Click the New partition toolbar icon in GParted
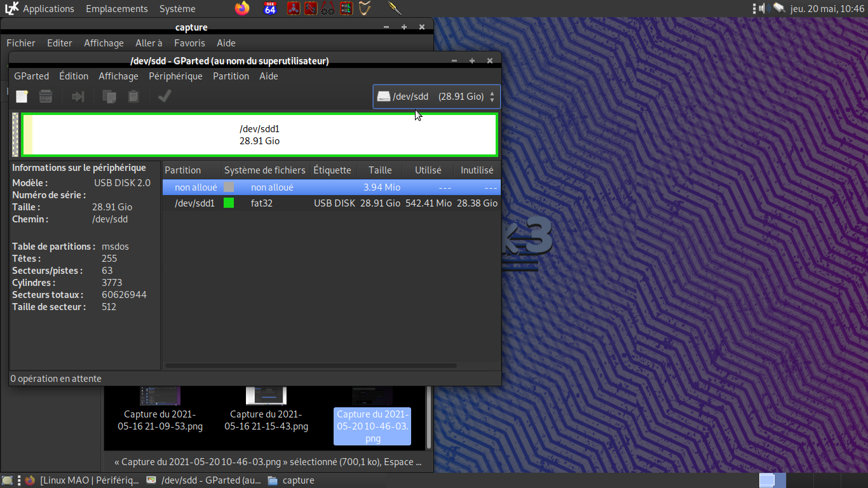 pos(22,97)
